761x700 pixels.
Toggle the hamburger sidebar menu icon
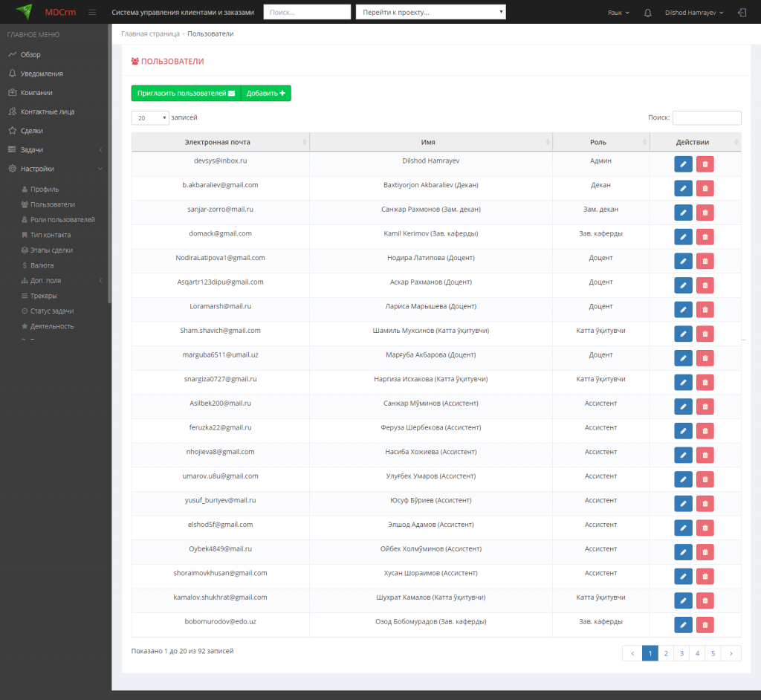tap(92, 12)
